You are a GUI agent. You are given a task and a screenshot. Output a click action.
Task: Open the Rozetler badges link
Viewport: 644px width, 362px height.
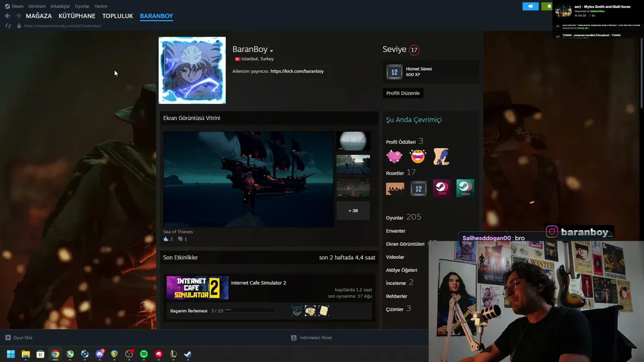[401, 172]
